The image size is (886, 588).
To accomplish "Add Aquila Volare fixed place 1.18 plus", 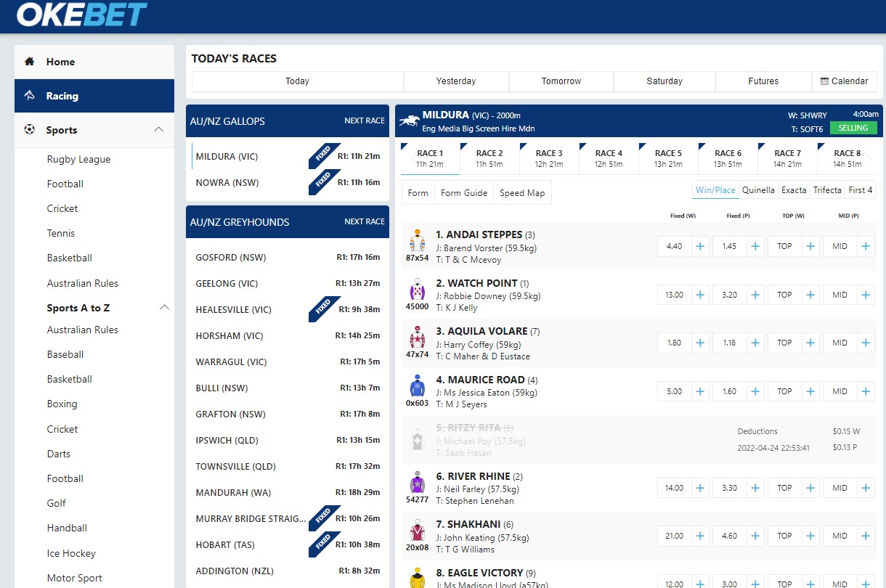I will point(755,343).
